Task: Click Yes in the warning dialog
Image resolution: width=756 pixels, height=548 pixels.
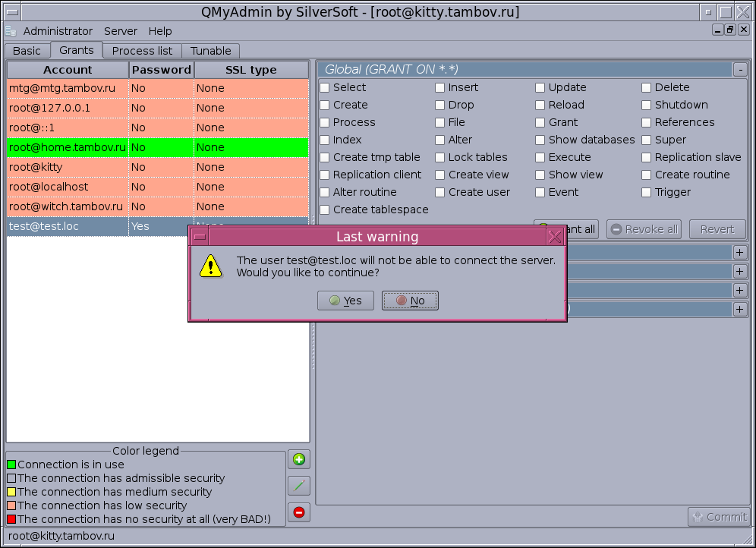Action: 345,301
